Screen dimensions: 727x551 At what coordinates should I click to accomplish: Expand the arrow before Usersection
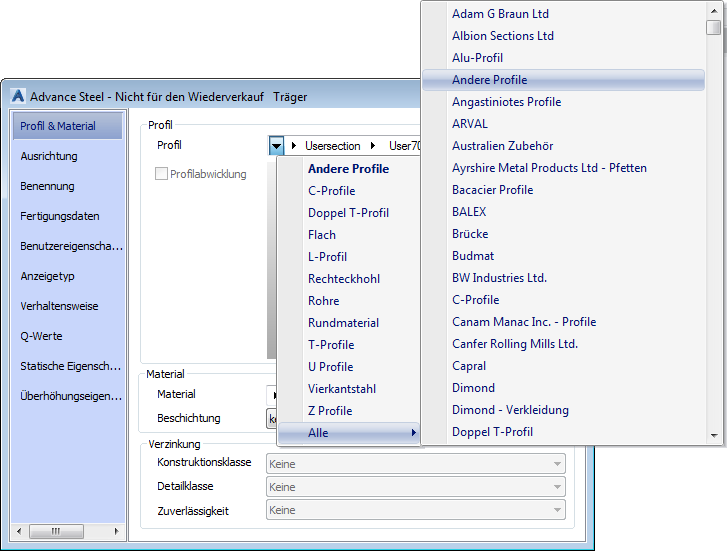pyautogui.click(x=293, y=146)
